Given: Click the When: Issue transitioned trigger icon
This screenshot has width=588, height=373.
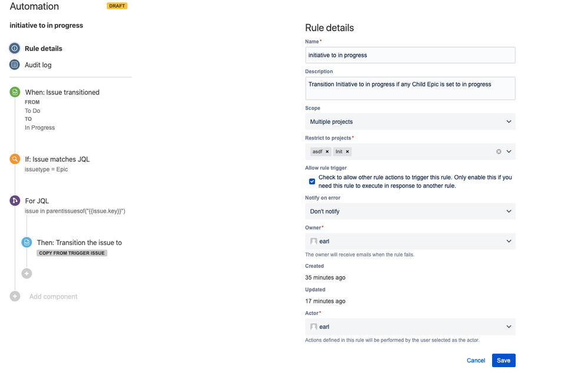Looking at the screenshot, I should (14, 93).
